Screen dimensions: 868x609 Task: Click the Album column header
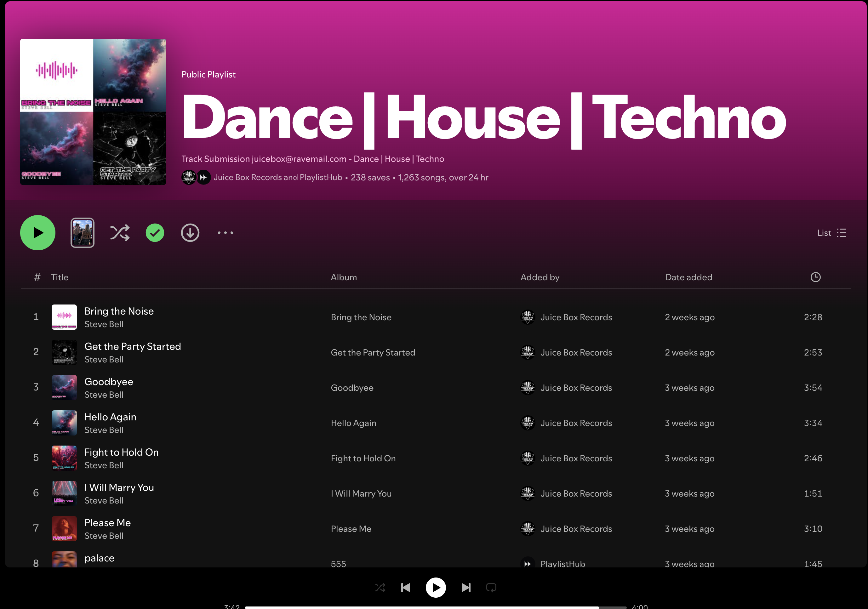(343, 277)
